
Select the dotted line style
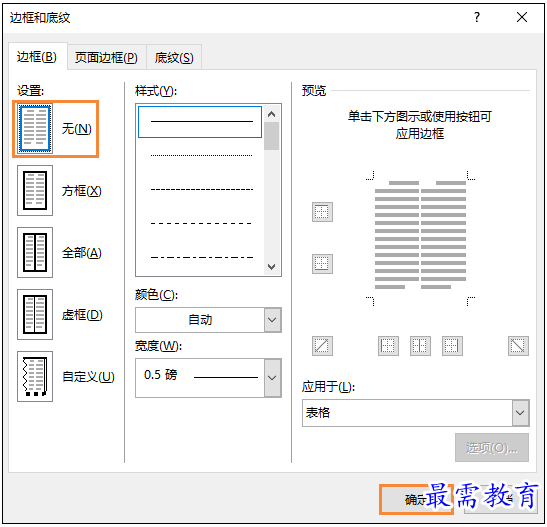(x=201, y=156)
